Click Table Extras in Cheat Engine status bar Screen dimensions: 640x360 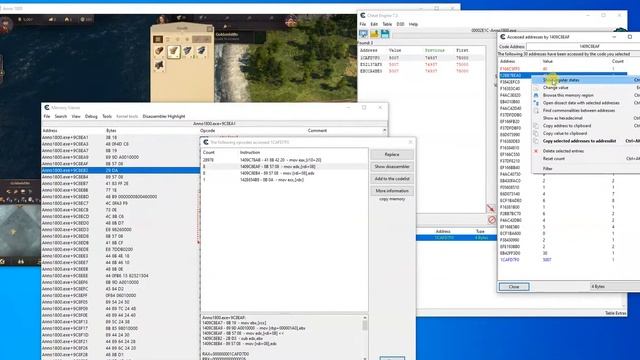(x=615, y=313)
